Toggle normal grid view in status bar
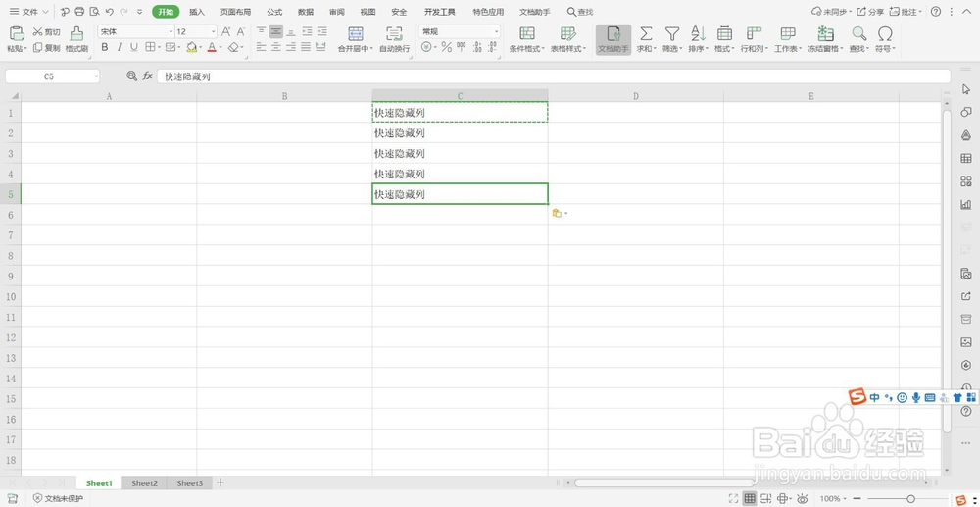This screenshot has height=507, width=980. tap(750, 498)
